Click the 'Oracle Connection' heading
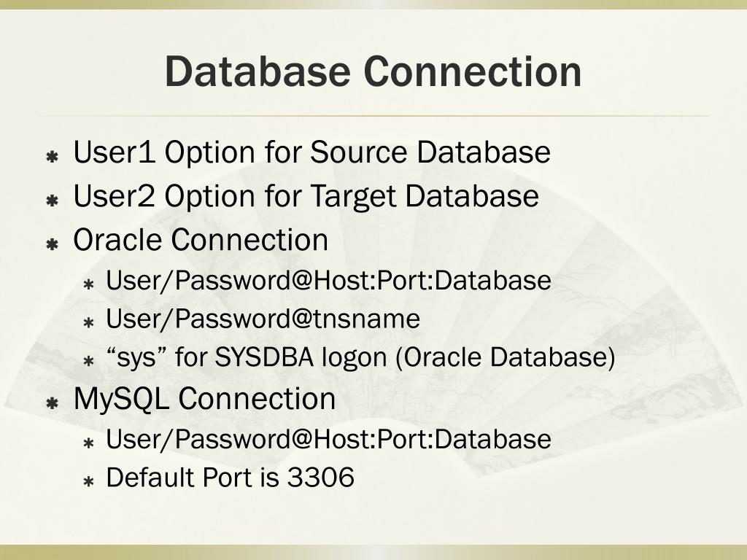 (x=201, y=239)
